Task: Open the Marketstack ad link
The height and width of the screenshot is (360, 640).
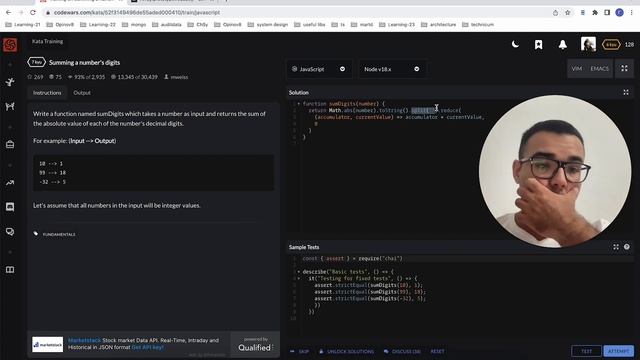Action: coord(84,340)
